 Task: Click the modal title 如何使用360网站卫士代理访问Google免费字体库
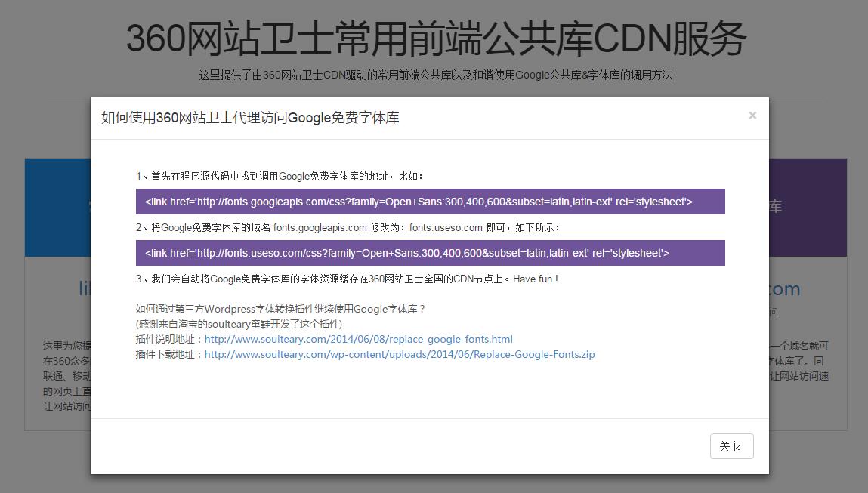click(250, 118)
